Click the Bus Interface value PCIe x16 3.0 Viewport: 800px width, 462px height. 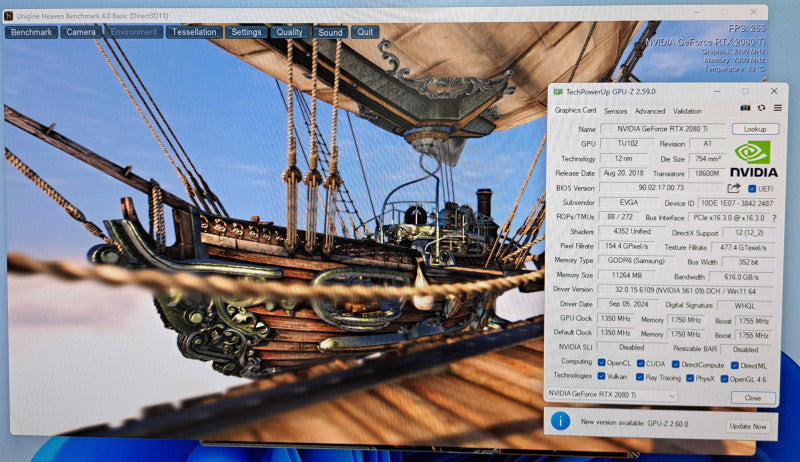click(729, 218)
